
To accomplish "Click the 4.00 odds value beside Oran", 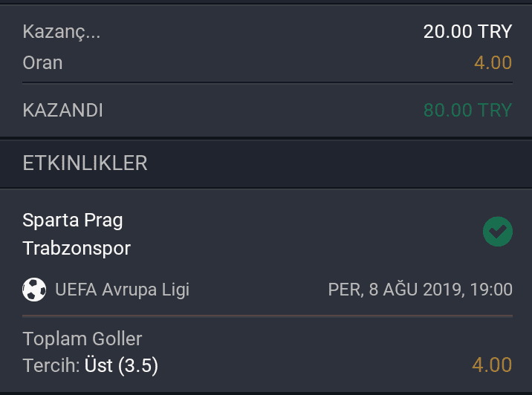I will tap(493, 62).
